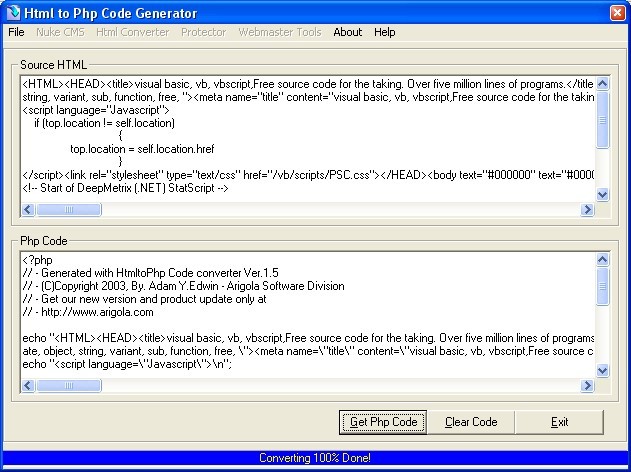631x472 pixels.
Task: Click Php Code vertical scrollbar thumb
Action: click(x=602, y=286)
